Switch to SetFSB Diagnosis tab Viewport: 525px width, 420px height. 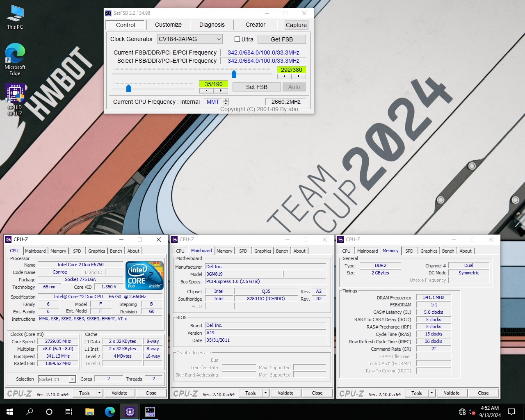coord(212,25)
